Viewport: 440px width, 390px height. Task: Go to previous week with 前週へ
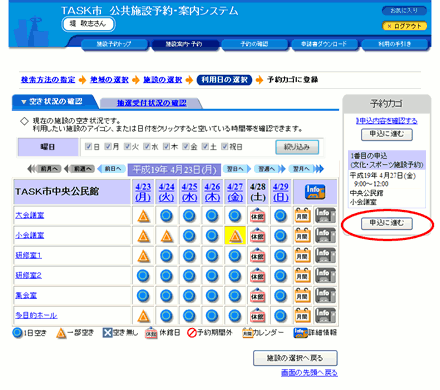[79, 169]
